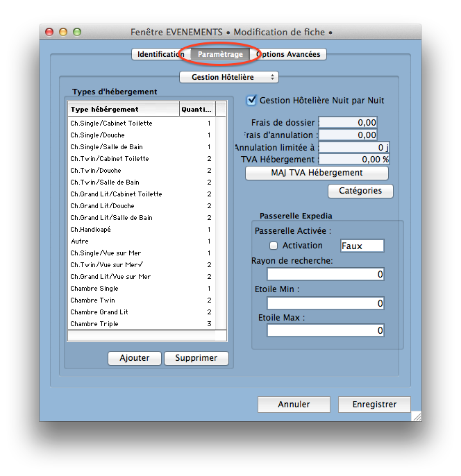Select row Ch.Grand Lit/Salle de Bain

142,218
